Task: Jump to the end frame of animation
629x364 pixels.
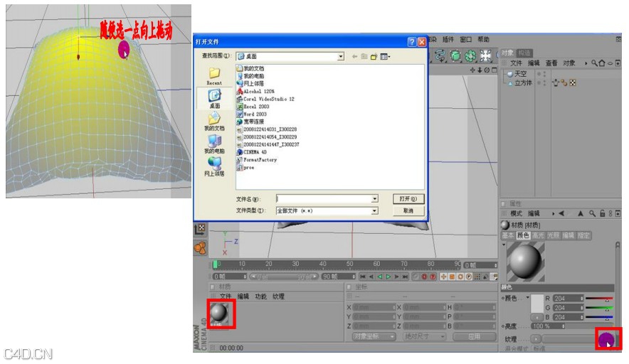Action: click(405, 277)
